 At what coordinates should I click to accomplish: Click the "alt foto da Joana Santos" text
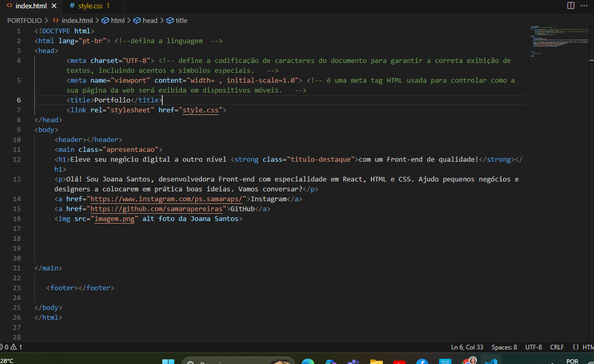coord(190,219)
